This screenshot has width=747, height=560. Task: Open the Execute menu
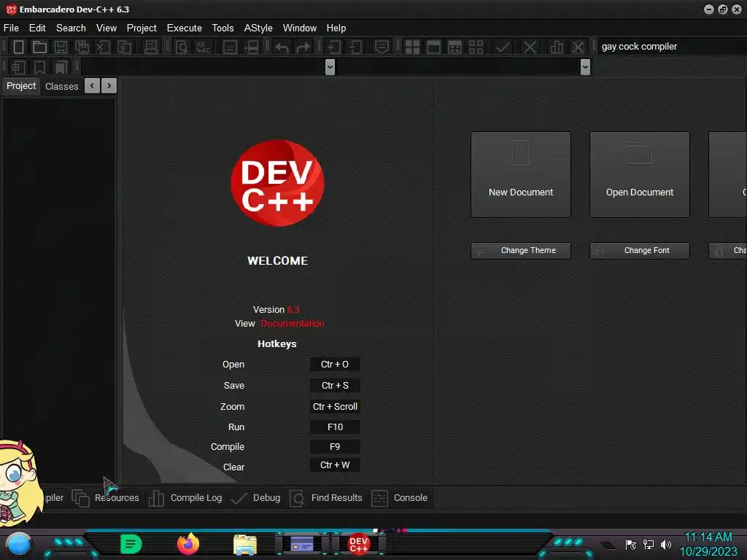pyautogui.click(x=185, y=28)
